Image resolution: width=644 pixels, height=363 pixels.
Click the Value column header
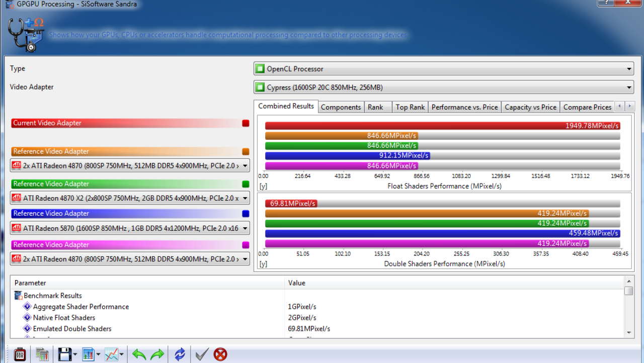(x=454, y=283)
